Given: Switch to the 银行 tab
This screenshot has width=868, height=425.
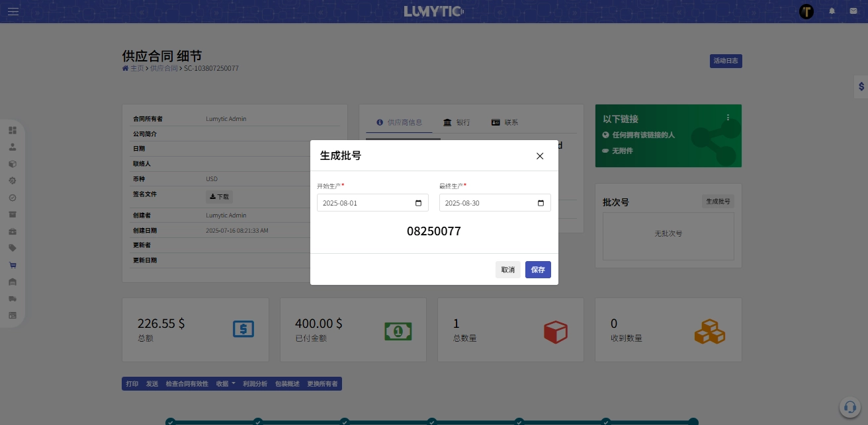Looking at the screenshot, I should click(456, 122).
